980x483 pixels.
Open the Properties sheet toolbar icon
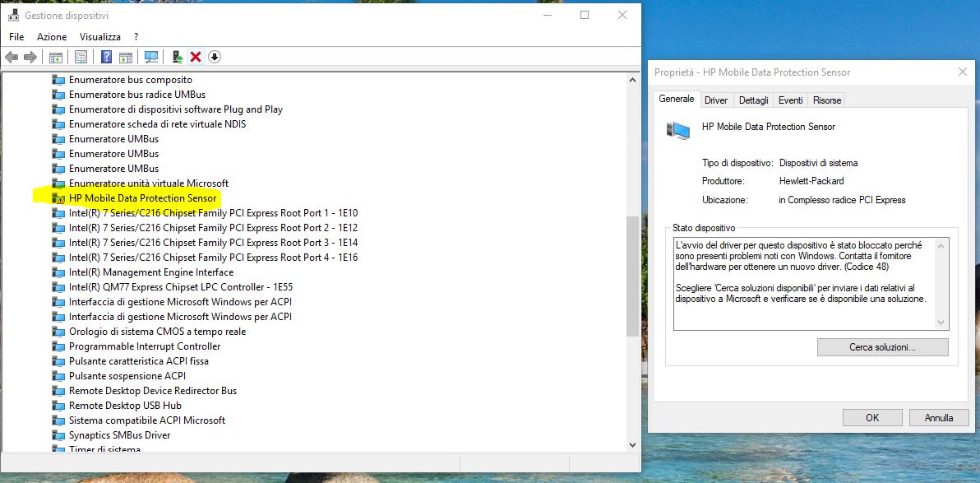81,57
